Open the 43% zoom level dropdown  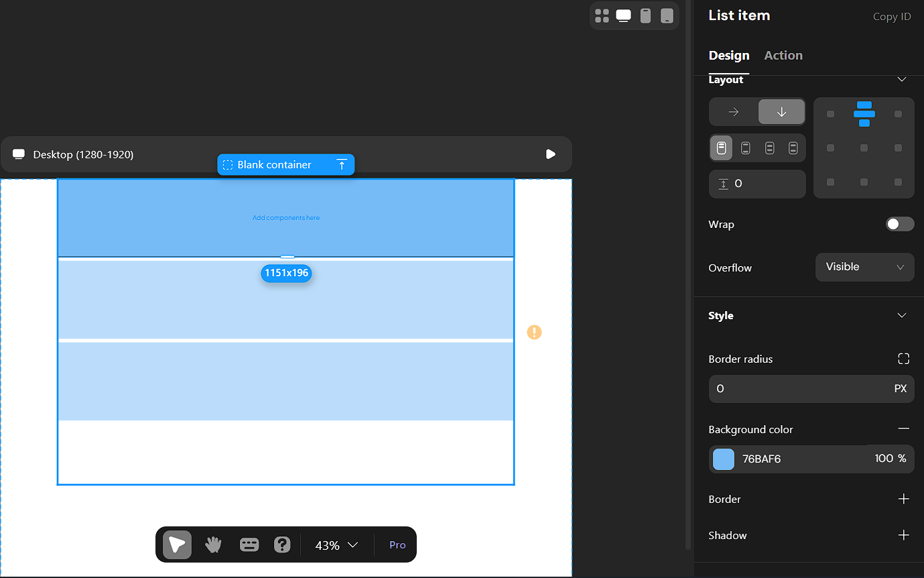tap(337, 545)
